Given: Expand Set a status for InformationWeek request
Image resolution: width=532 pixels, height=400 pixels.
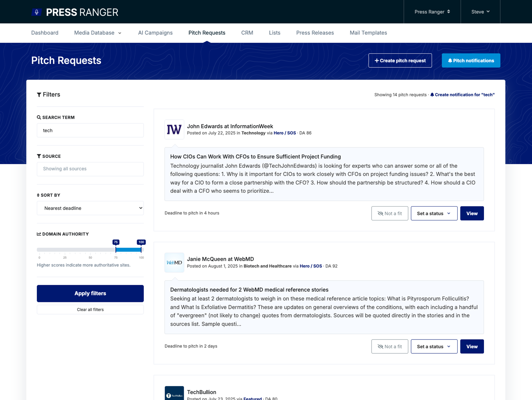Looking at the screenshot, I should 434,213.
